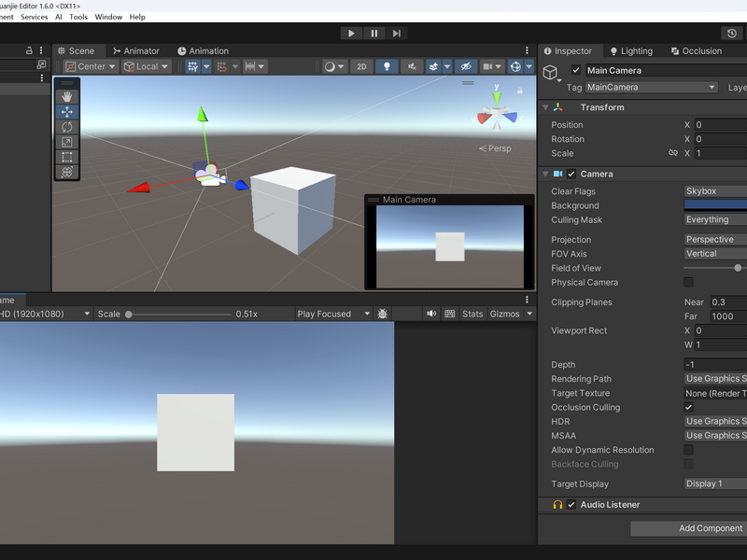This screenshot has width=747, height=560.
Task: Open the Center pivot dropdown
Action: tap(91, 66)
